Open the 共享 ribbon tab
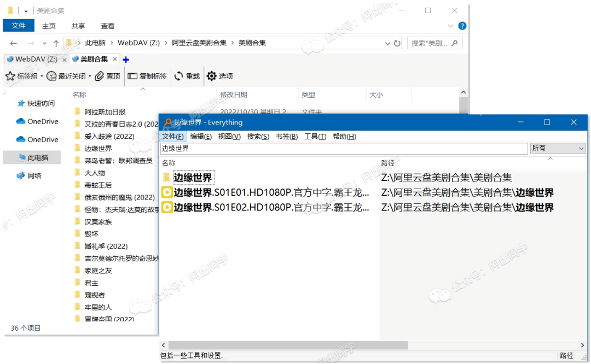The width and height of the screenshot is (591, 364). pyautogui.click(x=78, y=26)
